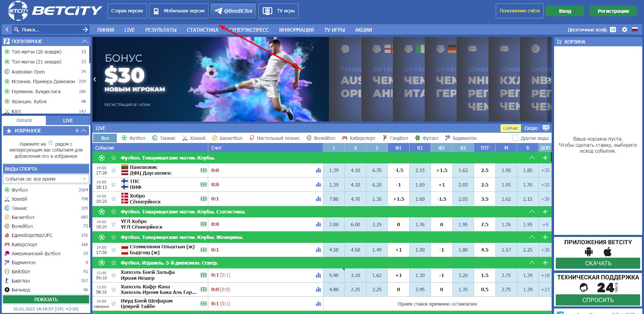Select Футзал live filter
This screenshot has height=314, width=644.
pos(427,138)
